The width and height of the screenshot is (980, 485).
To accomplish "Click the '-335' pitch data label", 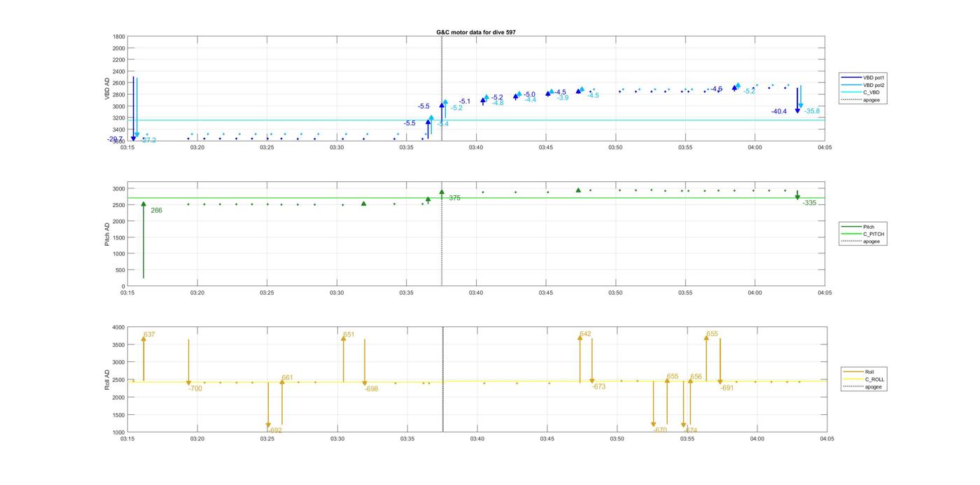I will click(x=809, y=203).
